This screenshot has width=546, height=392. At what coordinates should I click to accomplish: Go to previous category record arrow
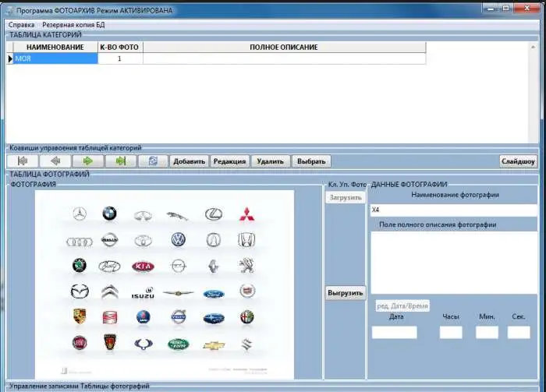pyautogui.click(x=55, y=161)
